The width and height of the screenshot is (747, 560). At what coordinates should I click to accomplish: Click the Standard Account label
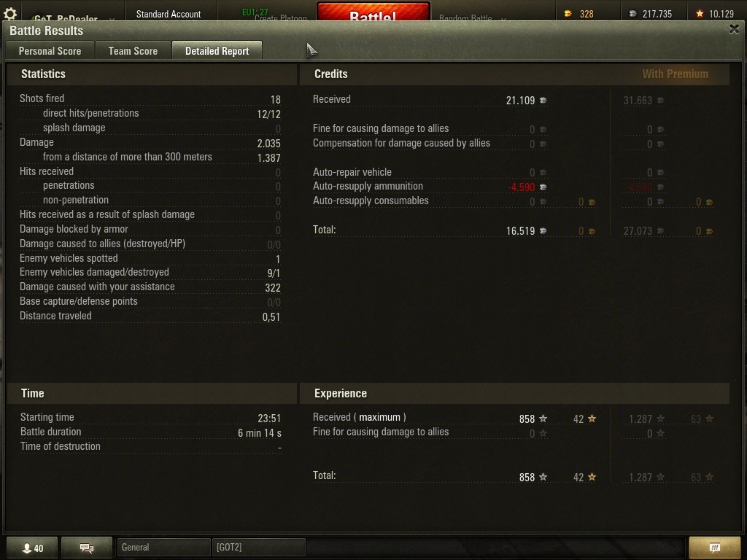click(x=169, y=15)
